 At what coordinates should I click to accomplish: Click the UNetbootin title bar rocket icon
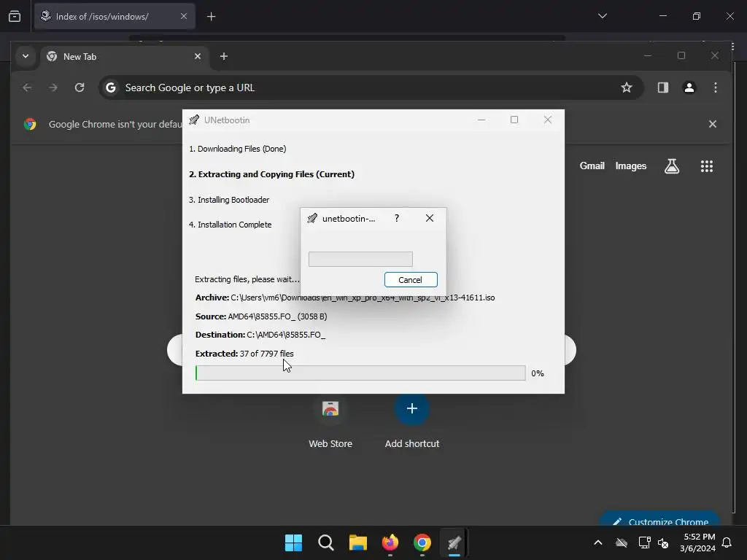[x=194, y=120]
